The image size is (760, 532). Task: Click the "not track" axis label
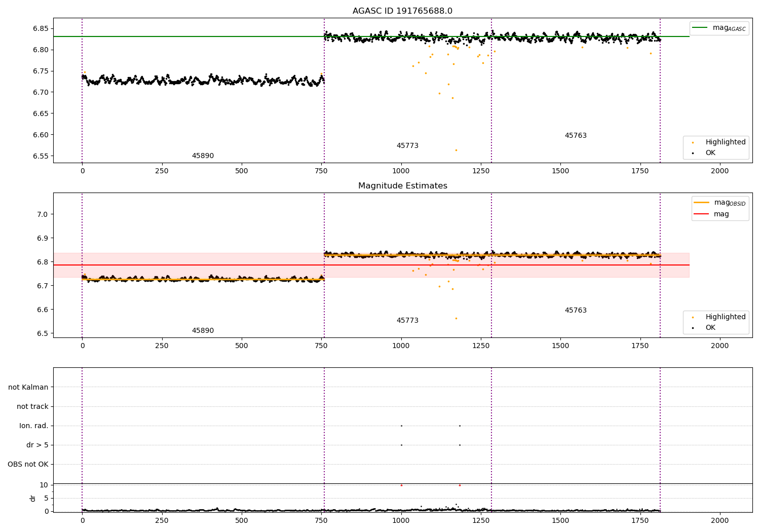click(32, 406)
